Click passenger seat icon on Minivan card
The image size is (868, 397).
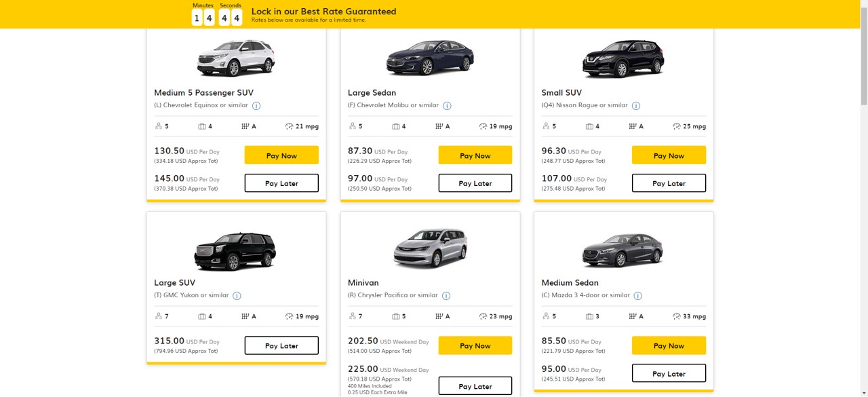352,316
